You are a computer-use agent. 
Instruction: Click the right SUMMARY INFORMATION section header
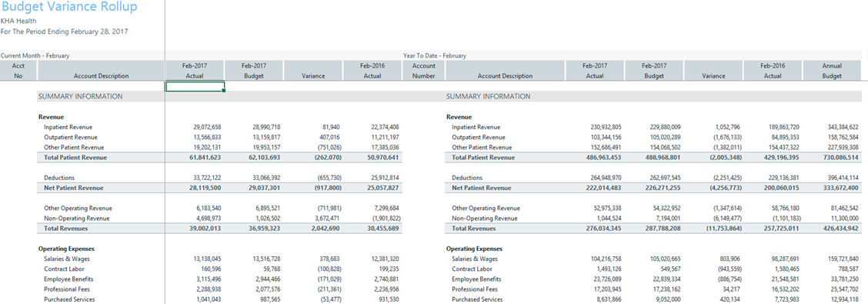[488, 96]
